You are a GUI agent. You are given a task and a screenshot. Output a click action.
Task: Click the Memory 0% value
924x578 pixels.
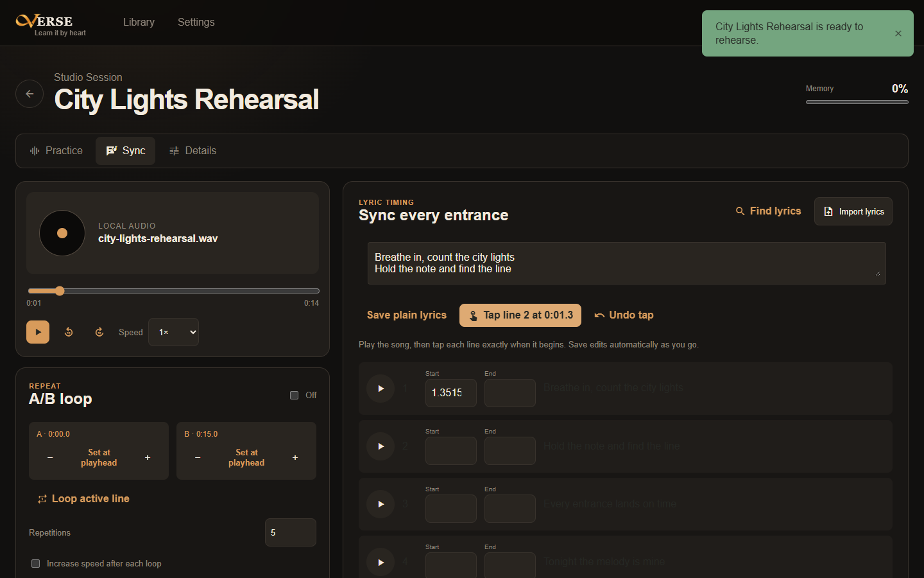click(x=900, y=89)
